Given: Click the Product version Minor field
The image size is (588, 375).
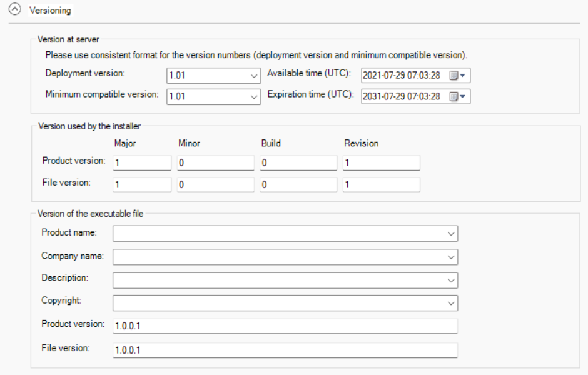Looking at the screenshot, I should pyautogui.click(x=215, y=163).
